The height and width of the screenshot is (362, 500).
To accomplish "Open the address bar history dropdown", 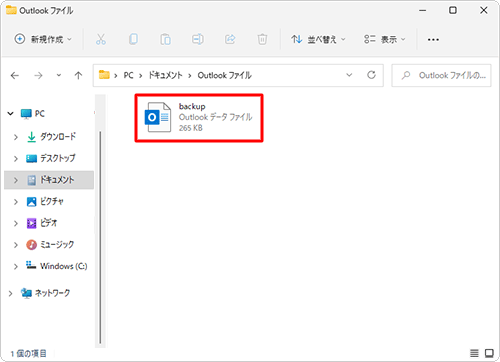I will 349,75.
